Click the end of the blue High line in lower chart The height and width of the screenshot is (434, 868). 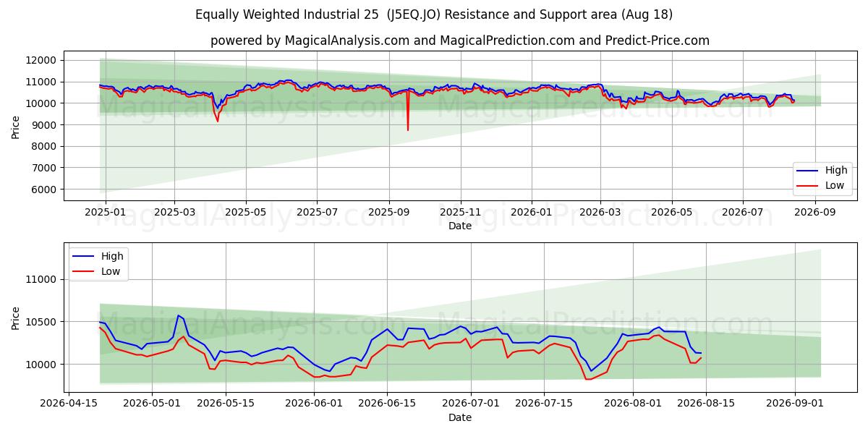(701, 353)
